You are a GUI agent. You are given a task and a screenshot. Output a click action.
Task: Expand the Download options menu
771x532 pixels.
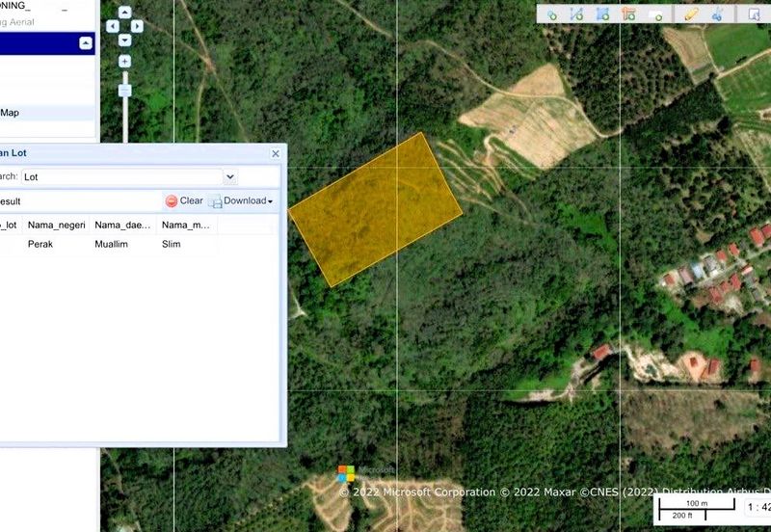click(241, 201)
